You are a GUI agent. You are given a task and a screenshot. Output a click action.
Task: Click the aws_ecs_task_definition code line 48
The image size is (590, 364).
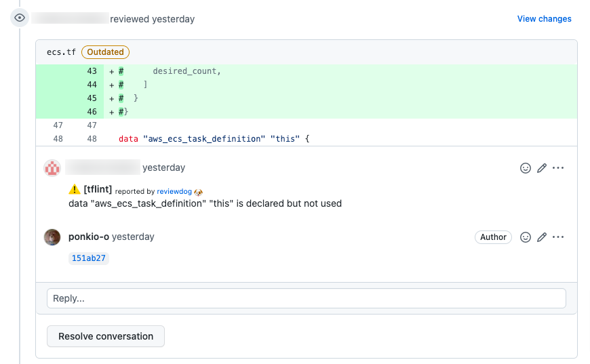click(x=214, y=139)
